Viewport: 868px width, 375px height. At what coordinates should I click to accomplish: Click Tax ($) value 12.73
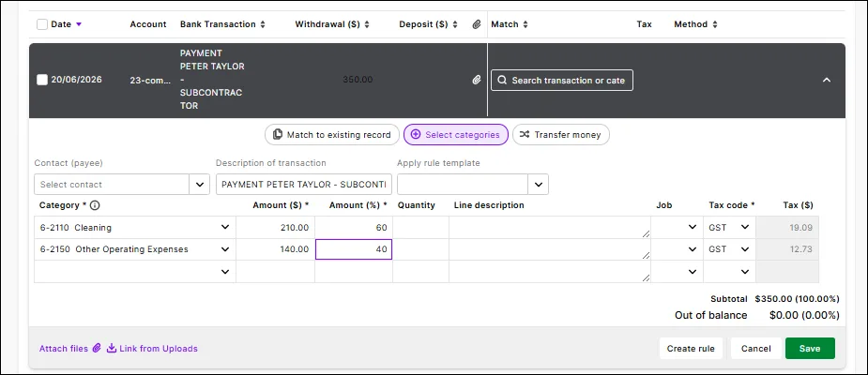801,249
